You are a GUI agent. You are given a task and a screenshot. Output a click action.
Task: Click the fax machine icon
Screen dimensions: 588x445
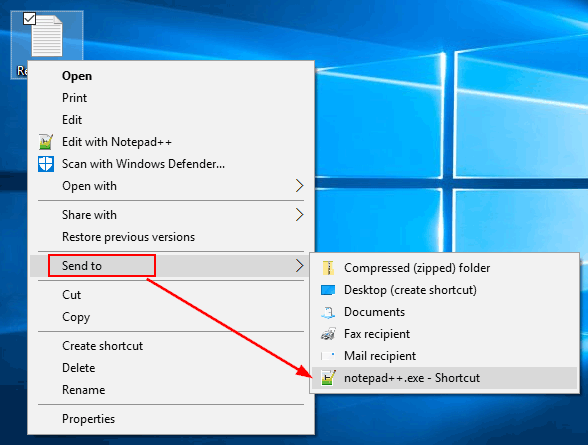(x=328, y=334)
